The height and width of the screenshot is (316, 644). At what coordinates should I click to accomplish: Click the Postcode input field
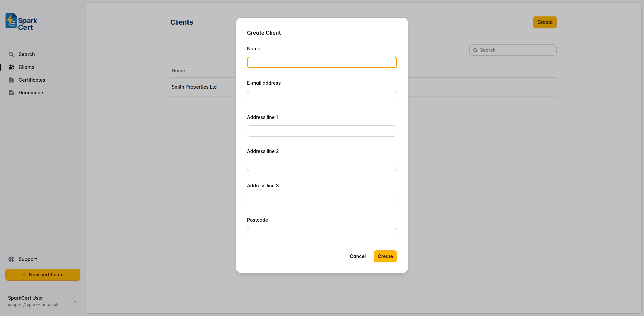click(x=322, y=234)
